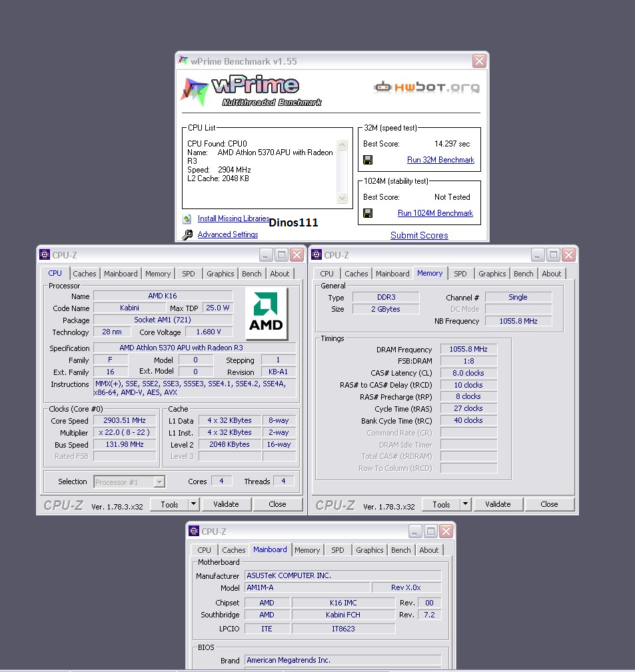Screen dimensions: 635x672
Task: Click Tools button in the Memory window
Action: tap(441, 504)
